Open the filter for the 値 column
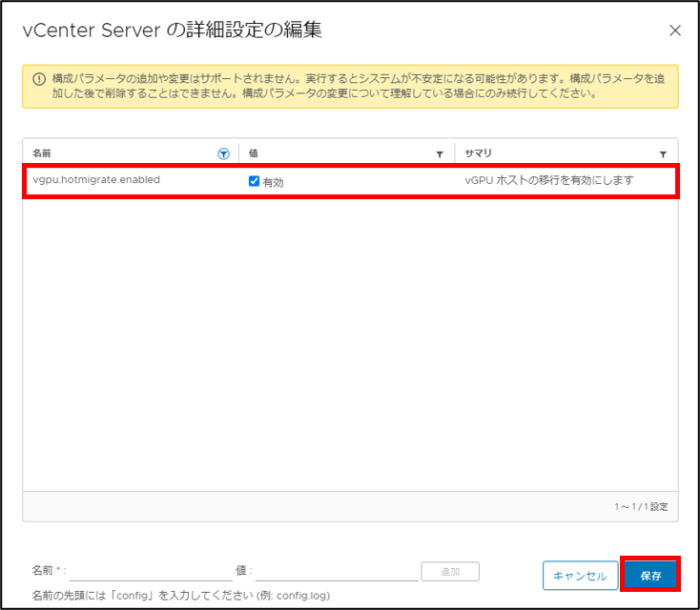700x610 pixels. (440, 154)
